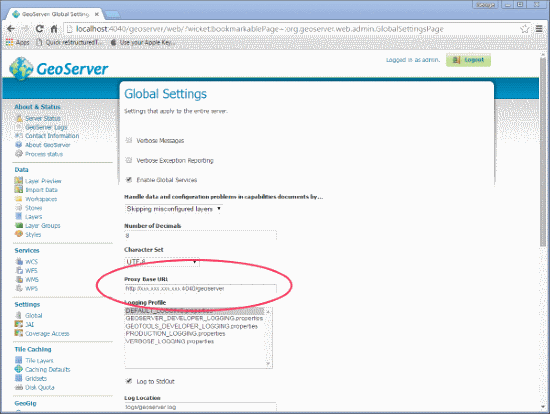Enable the Verbose Messages checkbox
550x414 pixels.
click(129, 140)
